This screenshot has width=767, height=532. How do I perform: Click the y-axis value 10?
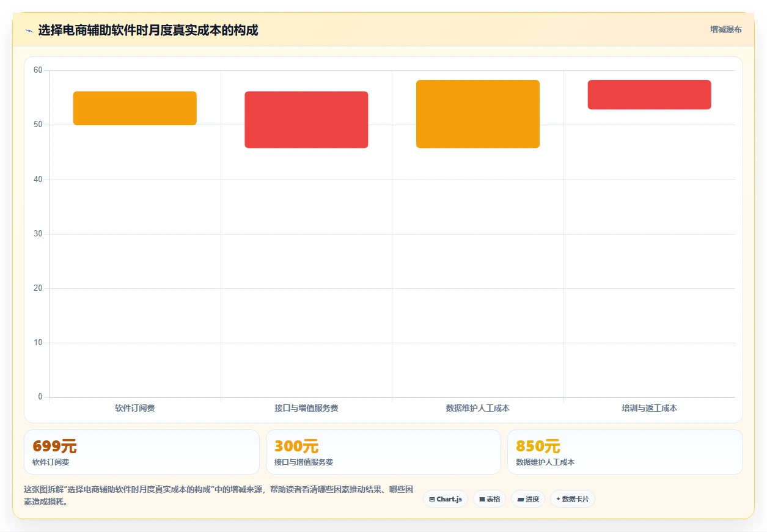coord(38,343)
